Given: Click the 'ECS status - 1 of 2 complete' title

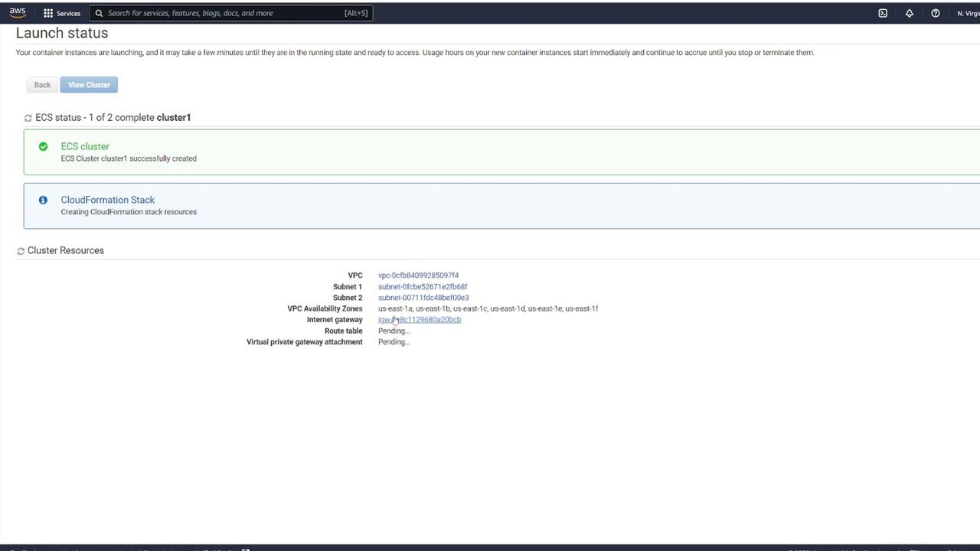Looking at the screenshot, I should tap(113, 117).
